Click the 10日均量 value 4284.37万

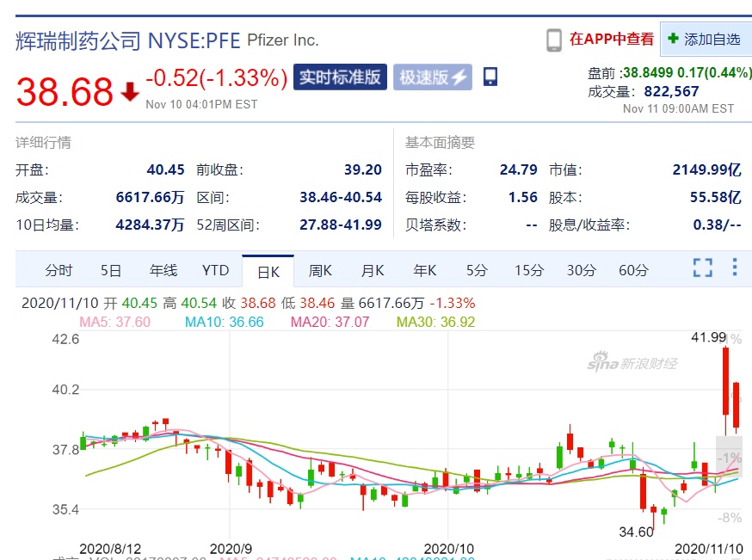150,225
